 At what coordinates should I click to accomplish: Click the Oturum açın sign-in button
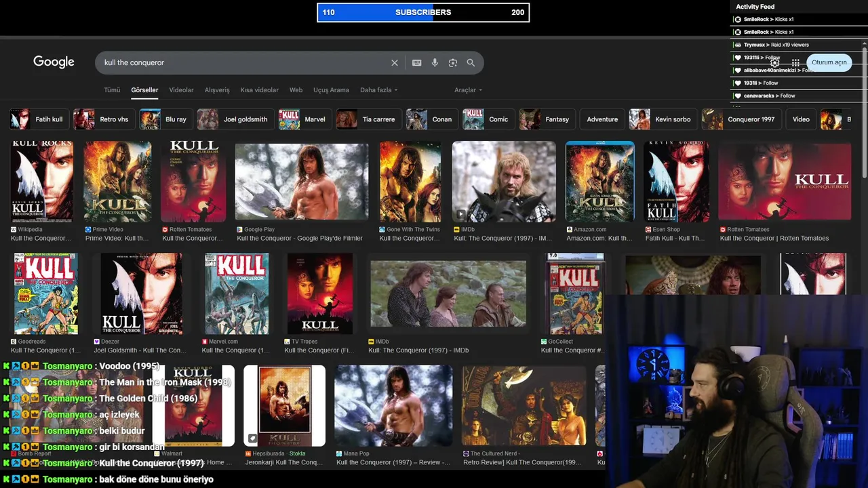(829, 62)
